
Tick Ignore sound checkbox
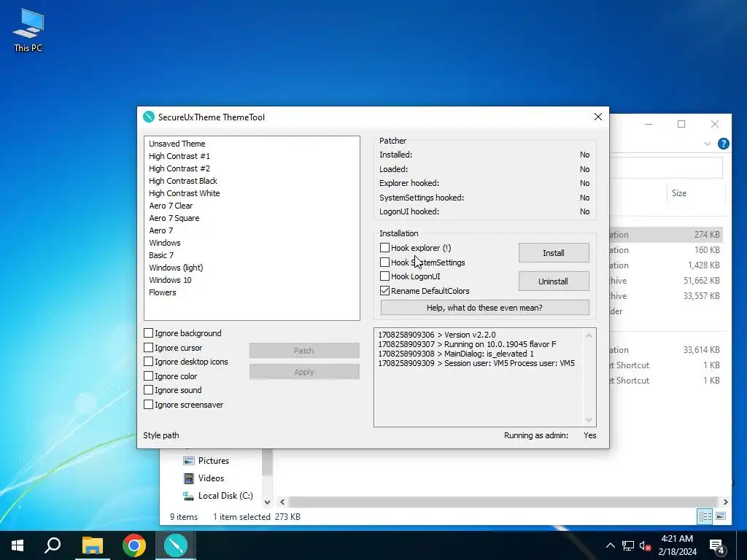[x=148, y=390]
